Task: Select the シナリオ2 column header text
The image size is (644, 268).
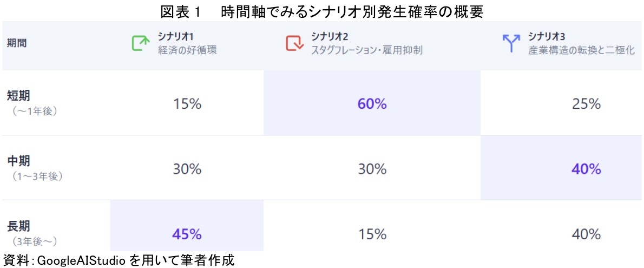Action: coord(330,37)
